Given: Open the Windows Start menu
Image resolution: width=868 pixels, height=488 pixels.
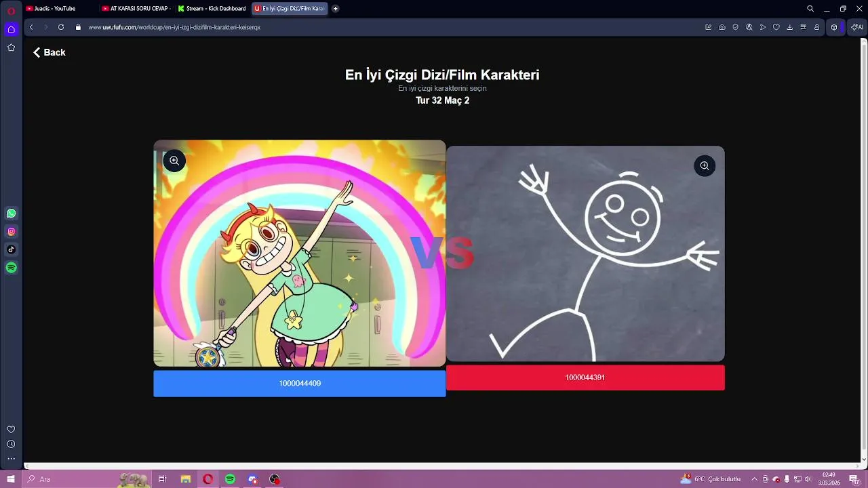Looking at the screenshot, I should [11, 479].
